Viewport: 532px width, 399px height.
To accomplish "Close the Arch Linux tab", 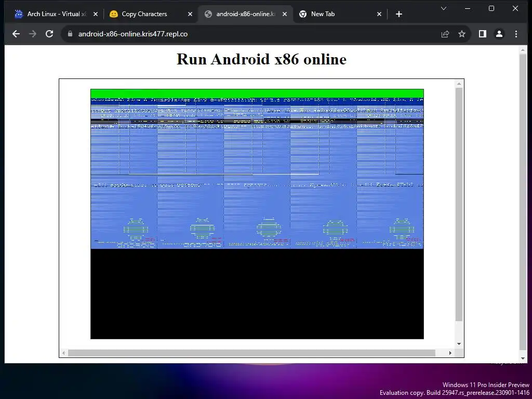I will coord(96,14).
